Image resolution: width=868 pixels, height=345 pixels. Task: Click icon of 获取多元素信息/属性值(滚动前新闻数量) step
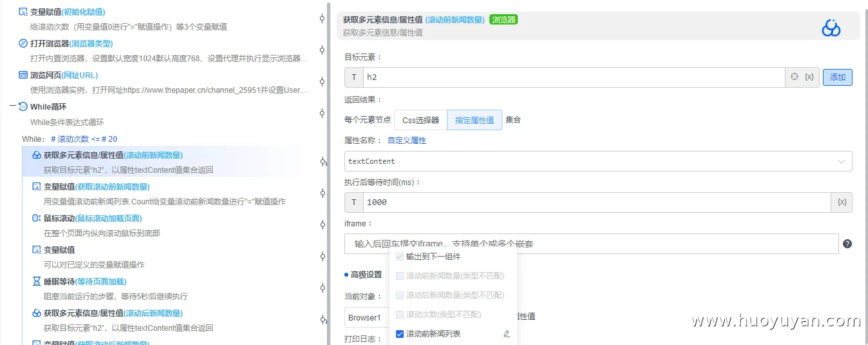pos(37,155)
